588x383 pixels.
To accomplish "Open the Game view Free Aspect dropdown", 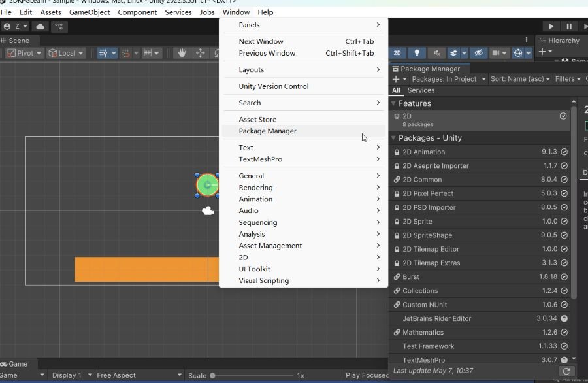I will (x=139, y=375).
